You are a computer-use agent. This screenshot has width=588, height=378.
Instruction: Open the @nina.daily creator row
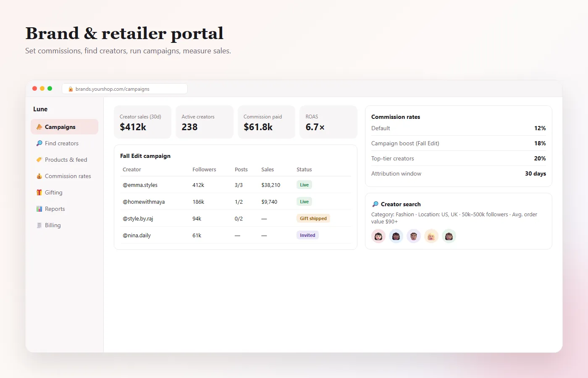tap(236, 235)
